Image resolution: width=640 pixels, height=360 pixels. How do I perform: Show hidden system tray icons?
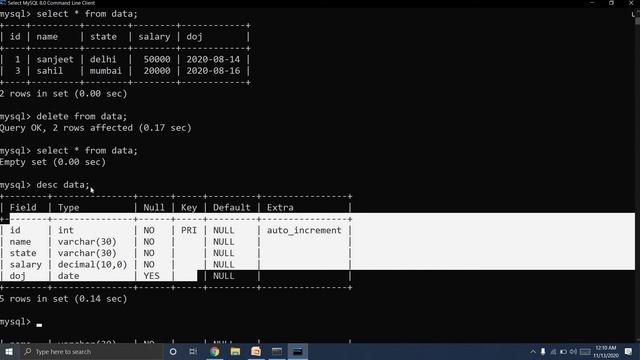point(533,351)
